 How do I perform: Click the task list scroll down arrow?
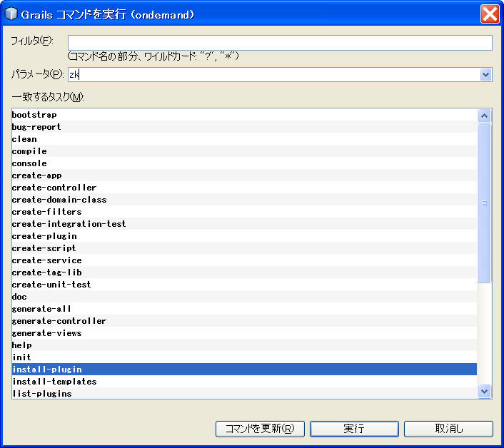tap(485, 391)
